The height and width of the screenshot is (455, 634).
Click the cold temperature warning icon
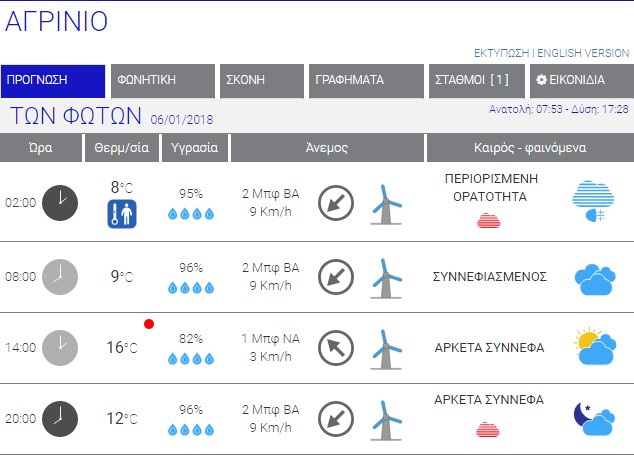122,213
